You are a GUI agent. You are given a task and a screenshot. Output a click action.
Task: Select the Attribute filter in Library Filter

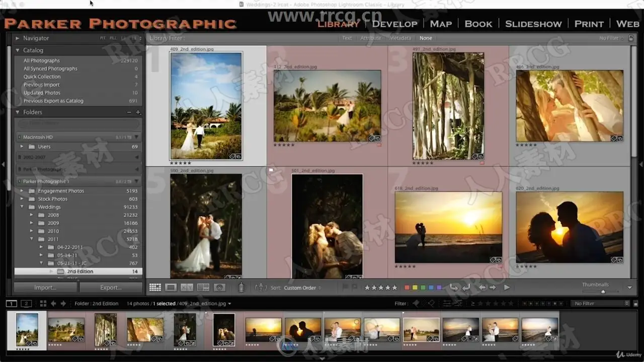pyautogui.click(x=371, y=38)
